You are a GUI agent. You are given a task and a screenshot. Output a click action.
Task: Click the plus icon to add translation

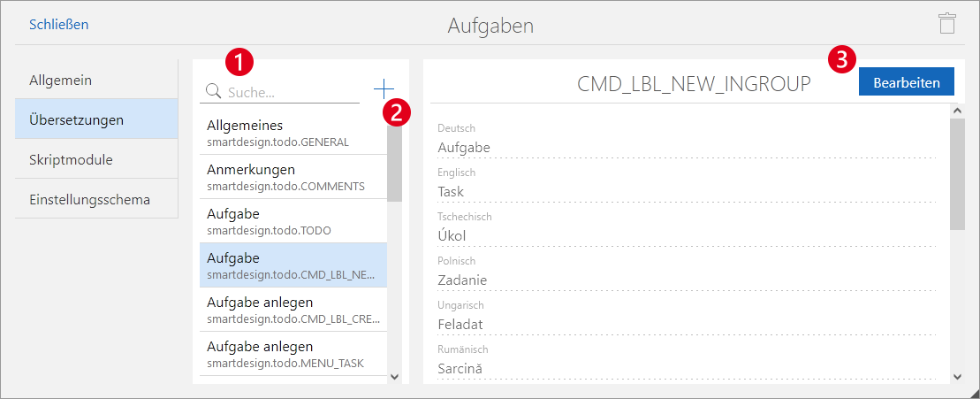pyautogui.click(x=384, y=88)
